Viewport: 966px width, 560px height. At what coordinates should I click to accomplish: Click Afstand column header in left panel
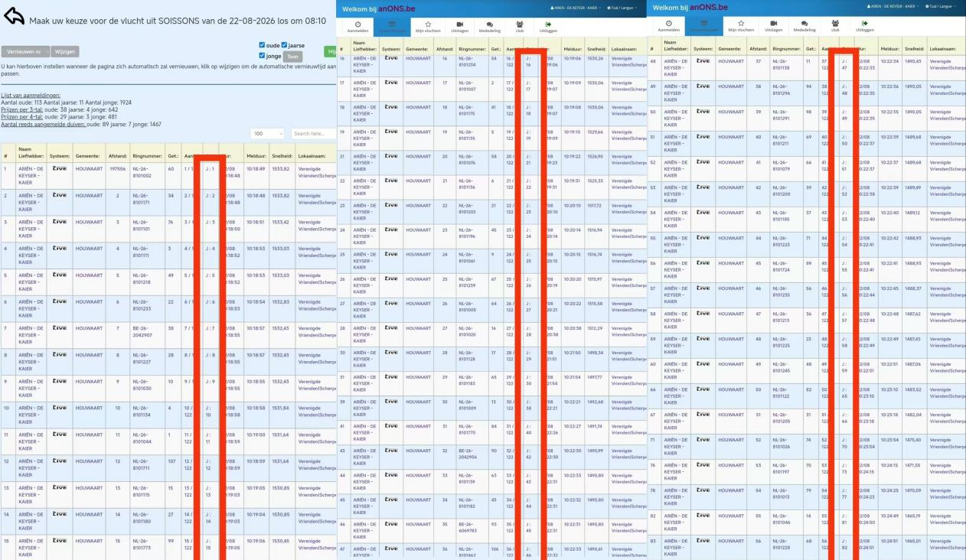(117, 155)
